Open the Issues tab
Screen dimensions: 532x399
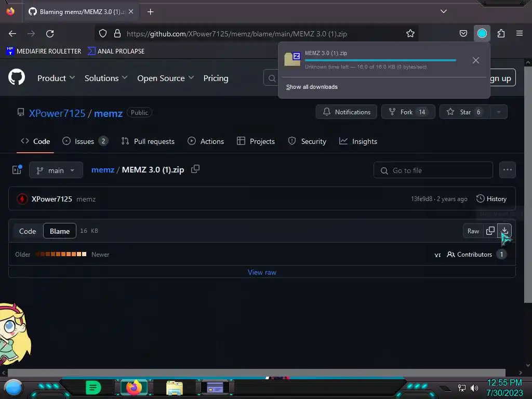click(85, 141)
